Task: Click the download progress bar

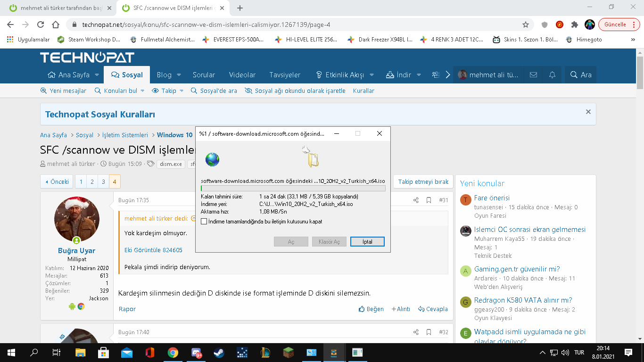Action: point(293,188)
